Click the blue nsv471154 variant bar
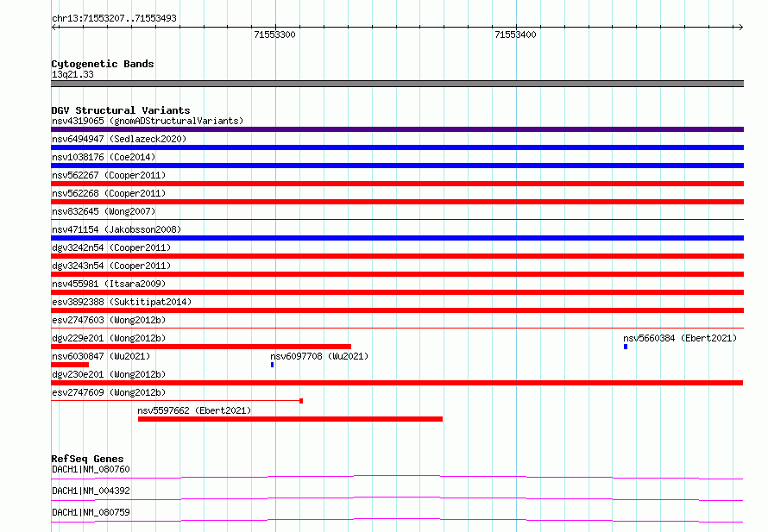Screen dimensions: 768x532 click(x=397, y=238)
